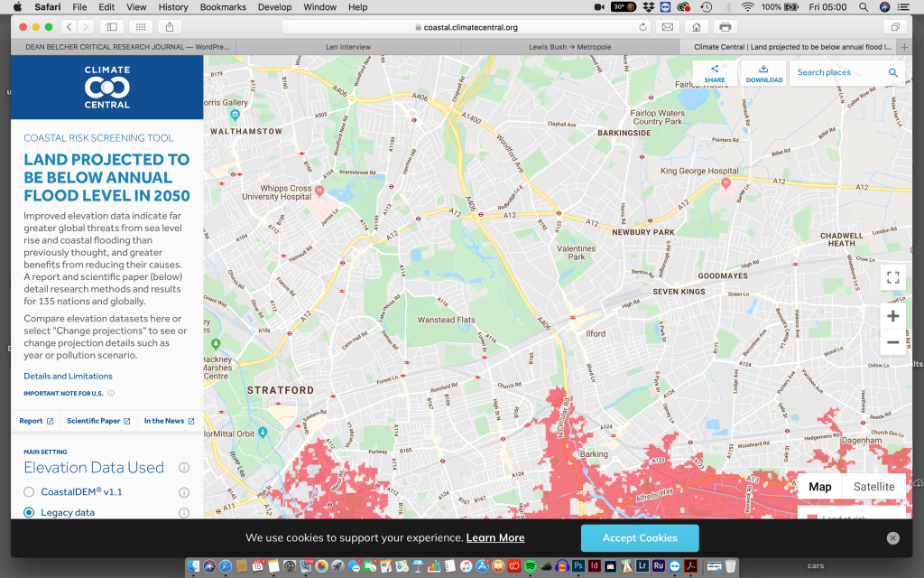Click the Search places input field
Image resolution: width=924 pixels, height=578 pixels.
(835, 73)
